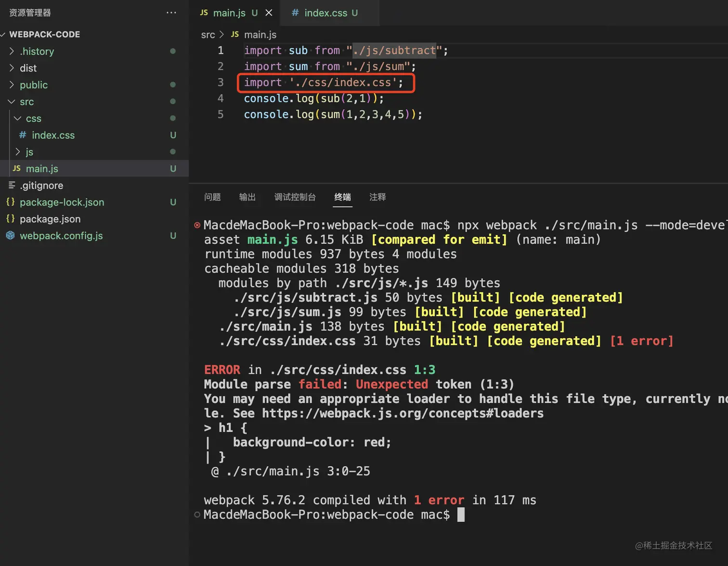Click the braces icon beside package-lock.json
728x566 pixels.
10,202
